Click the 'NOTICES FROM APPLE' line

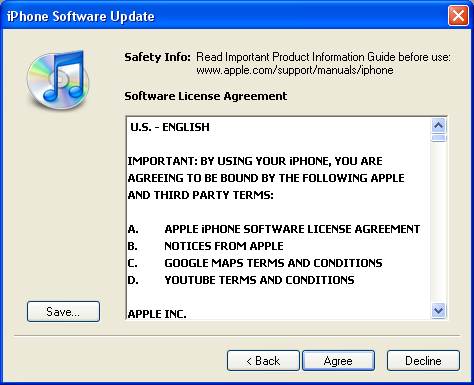coord(224,246)
